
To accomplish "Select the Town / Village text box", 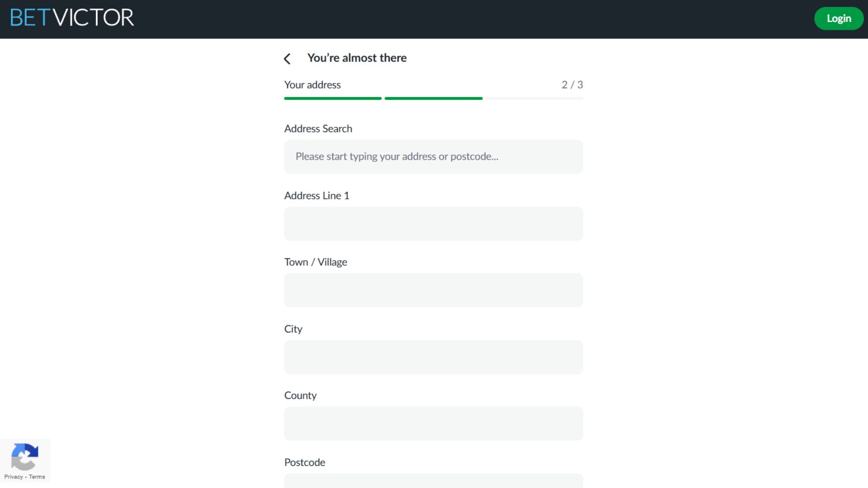I will click(433, 290).
